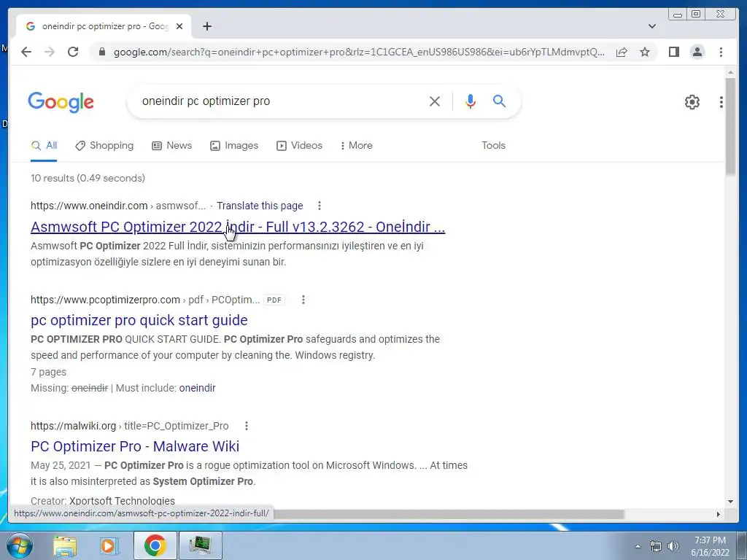Open a new tab with the plus button
Viewport: 747px width, 560px height.
click(206, 26)
